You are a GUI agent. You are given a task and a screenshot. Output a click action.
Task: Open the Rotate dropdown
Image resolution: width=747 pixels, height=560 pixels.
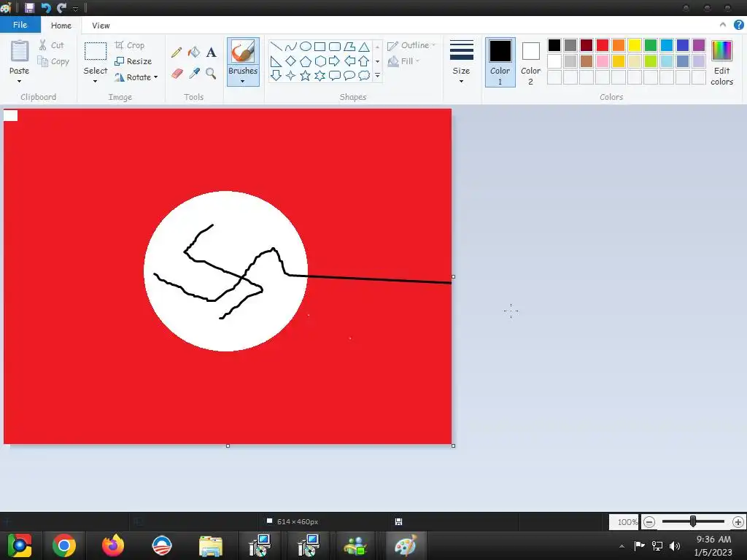point(136,77)
